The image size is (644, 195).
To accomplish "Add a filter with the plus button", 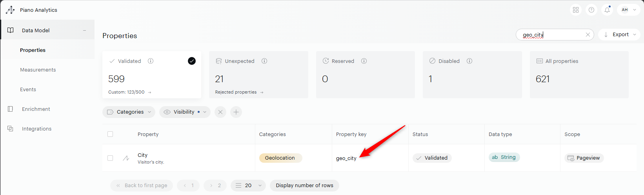I will click(x=236, y=112).
